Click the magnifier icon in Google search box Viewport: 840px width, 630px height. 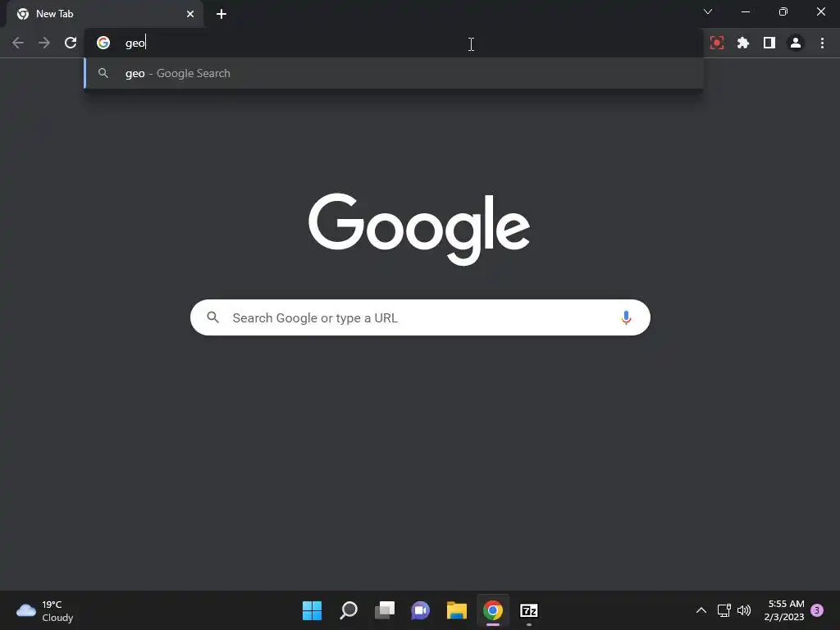click(x=212, y=317)
